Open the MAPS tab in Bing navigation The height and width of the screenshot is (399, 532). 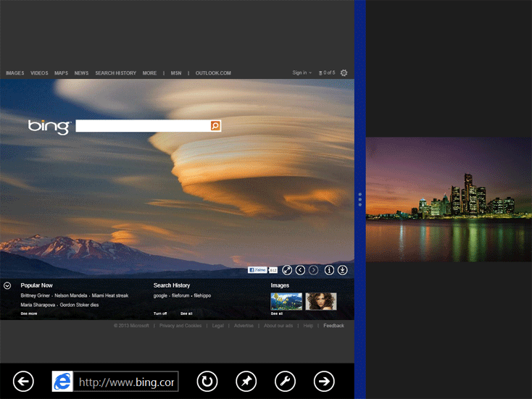coord(61,73)
